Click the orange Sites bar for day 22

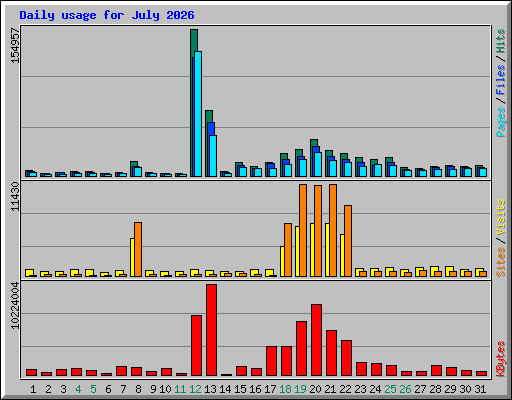[x=348, y=241]
